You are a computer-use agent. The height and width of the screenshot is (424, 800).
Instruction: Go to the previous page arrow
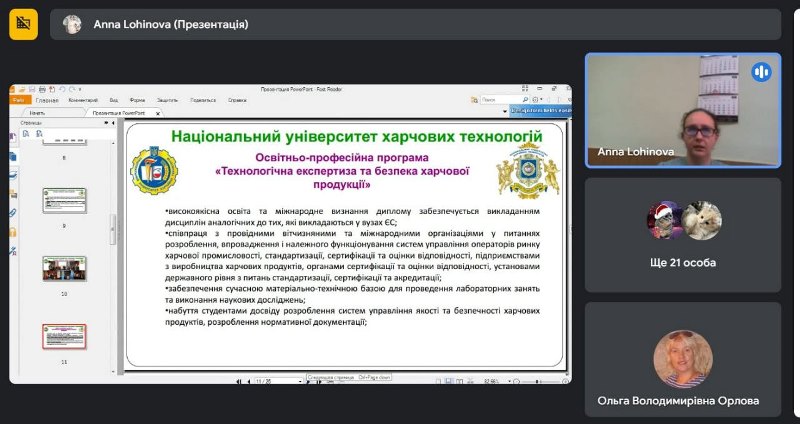249,381
